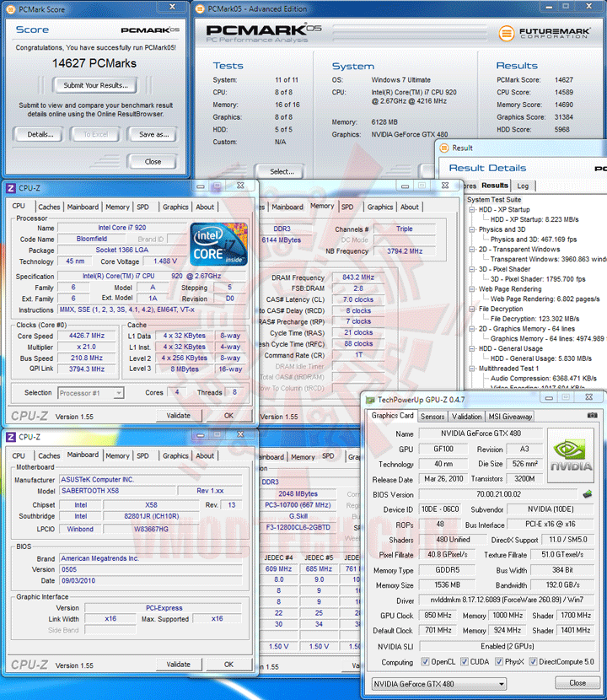Image resolution: width=607 pixels, height=700 pixels.
Task: Click the Bus Speed value 210.8 MHz
Action: click(x=87, y=358)
